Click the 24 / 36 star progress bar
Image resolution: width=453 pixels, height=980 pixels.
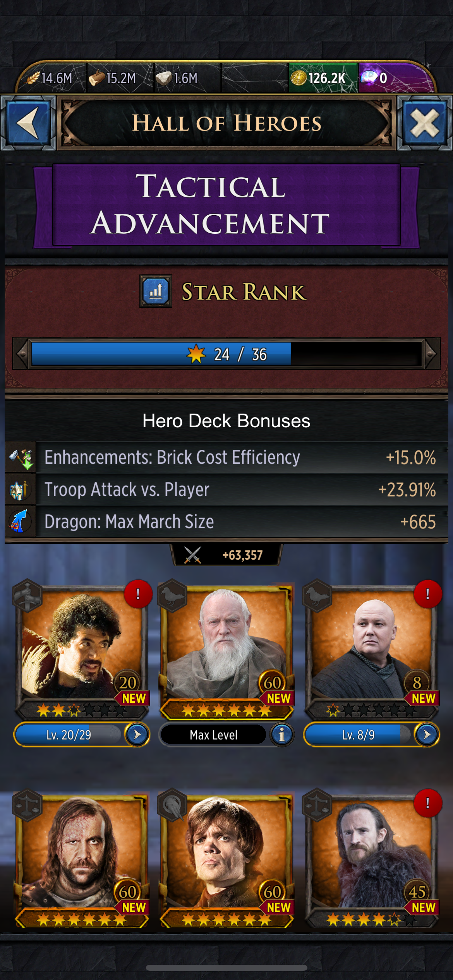[226, 354]
